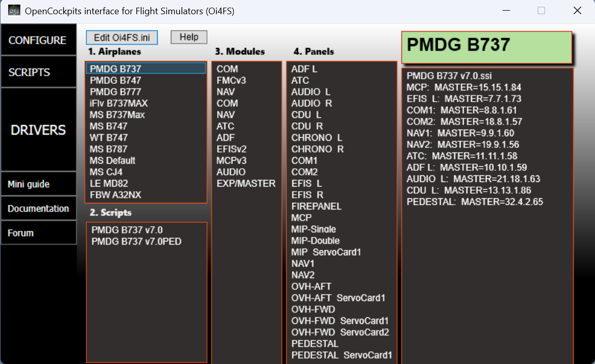Choose FBW A32NX airplane
Screen dimensions: 595x364
coord(115,195)
